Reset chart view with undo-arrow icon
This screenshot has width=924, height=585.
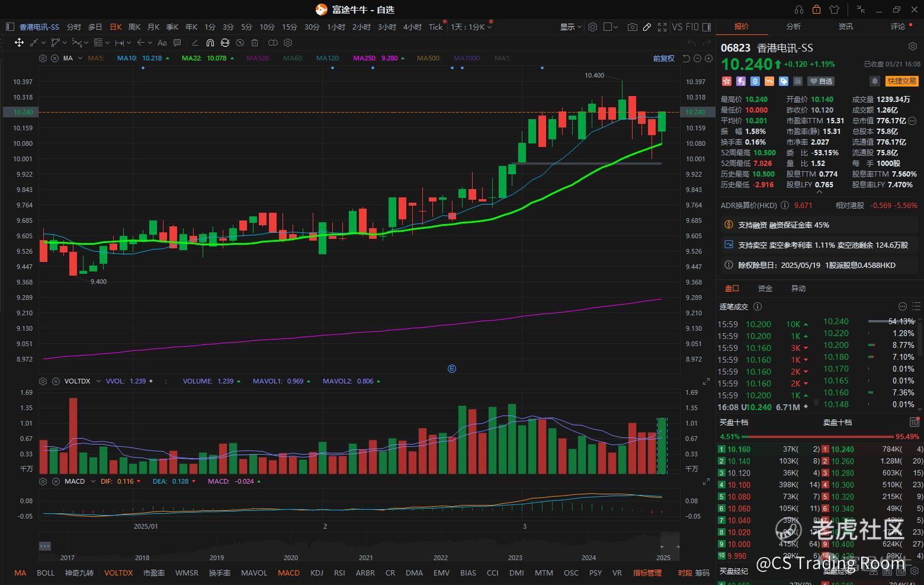(686, 58)
